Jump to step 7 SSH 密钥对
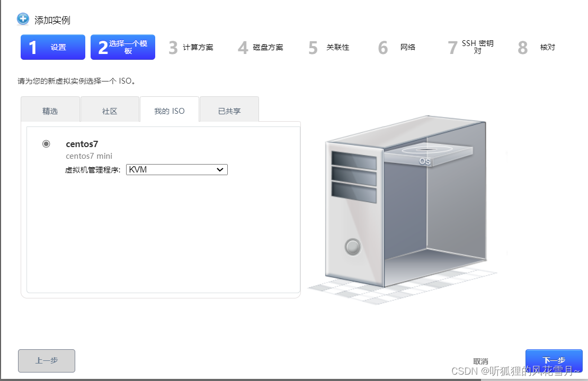Image resolution: width=588 pixels, height=381 pixels. 471,48
